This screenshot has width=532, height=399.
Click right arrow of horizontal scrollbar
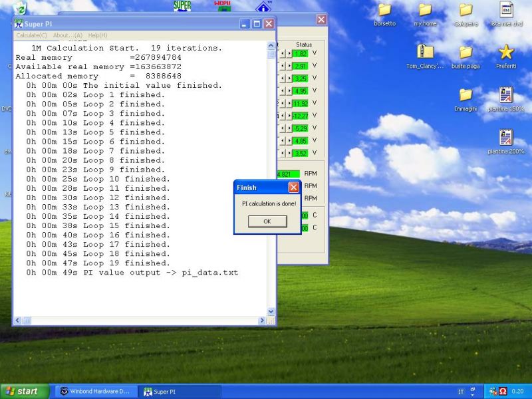coord(261,321)
